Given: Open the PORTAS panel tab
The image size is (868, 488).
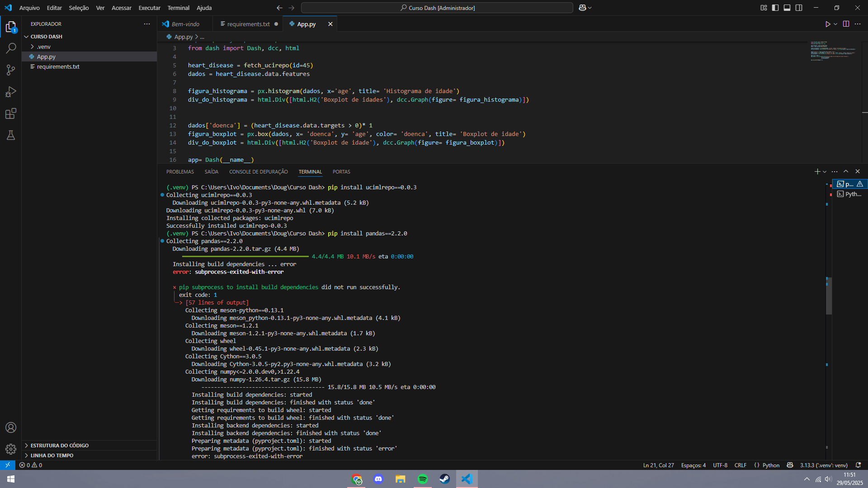Looking at the screenshot, I should click(x=341, y=172).
